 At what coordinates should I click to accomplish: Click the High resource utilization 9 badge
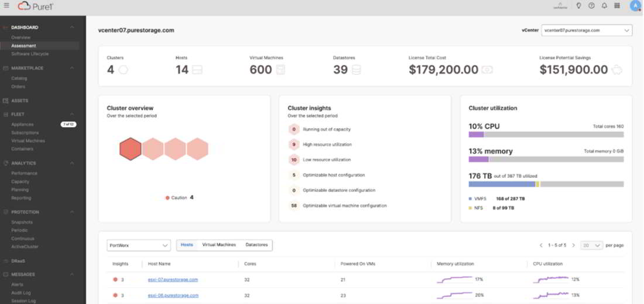(294, 144)
